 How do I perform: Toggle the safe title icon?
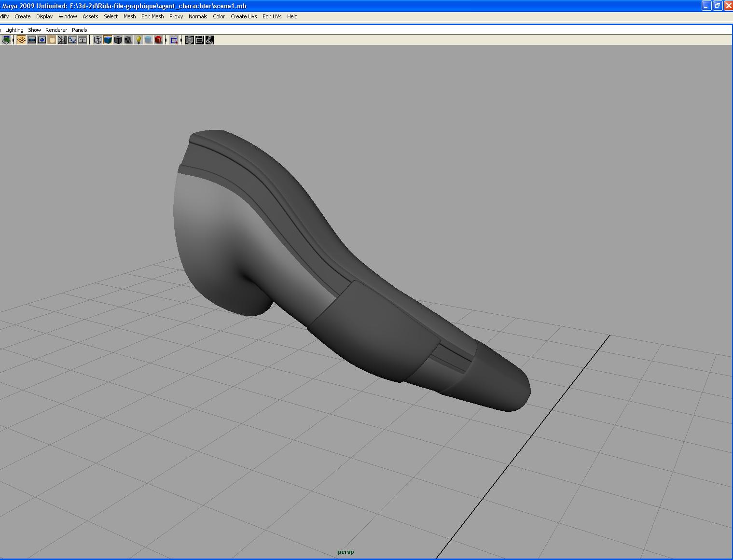[x=83, y=40]
